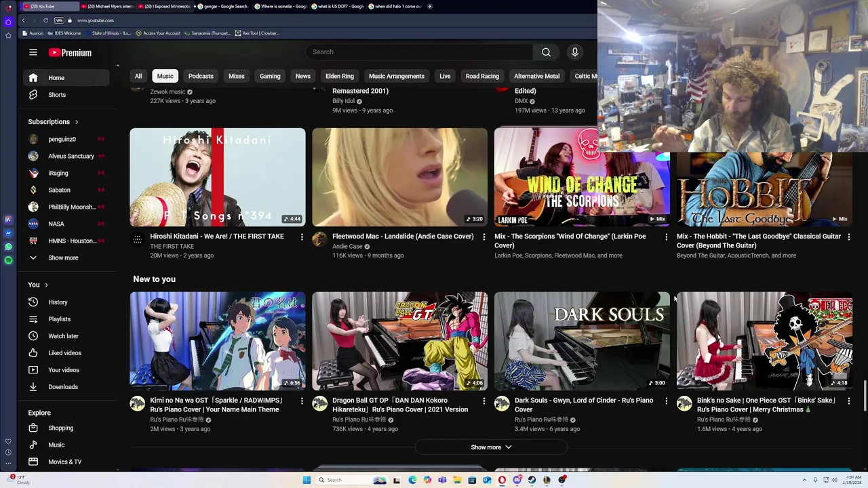Open the Home item in sidebar

coord(66,78)
